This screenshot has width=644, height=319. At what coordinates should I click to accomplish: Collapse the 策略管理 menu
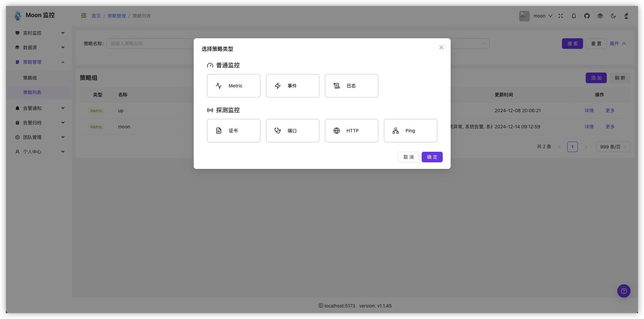pyautogui.click(x=40, y=62)
